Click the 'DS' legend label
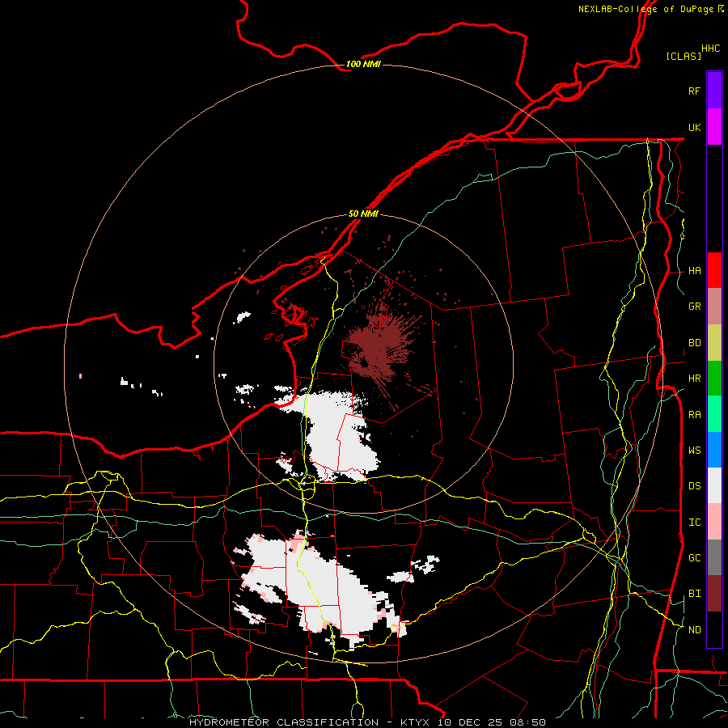This screenshot has width=728, height=728. click(694, 485)
